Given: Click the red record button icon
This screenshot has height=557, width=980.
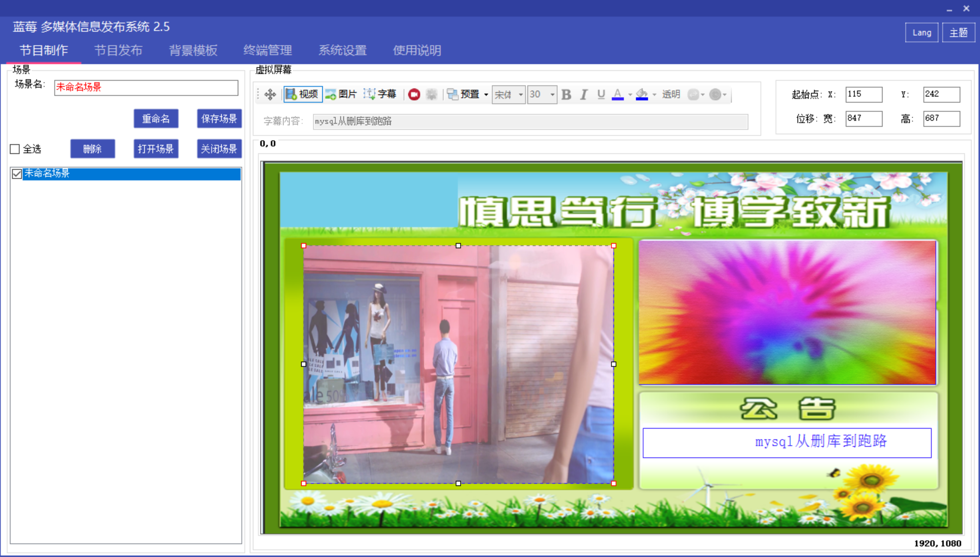Looking at the screenshot, I should [x=414, y=95].
